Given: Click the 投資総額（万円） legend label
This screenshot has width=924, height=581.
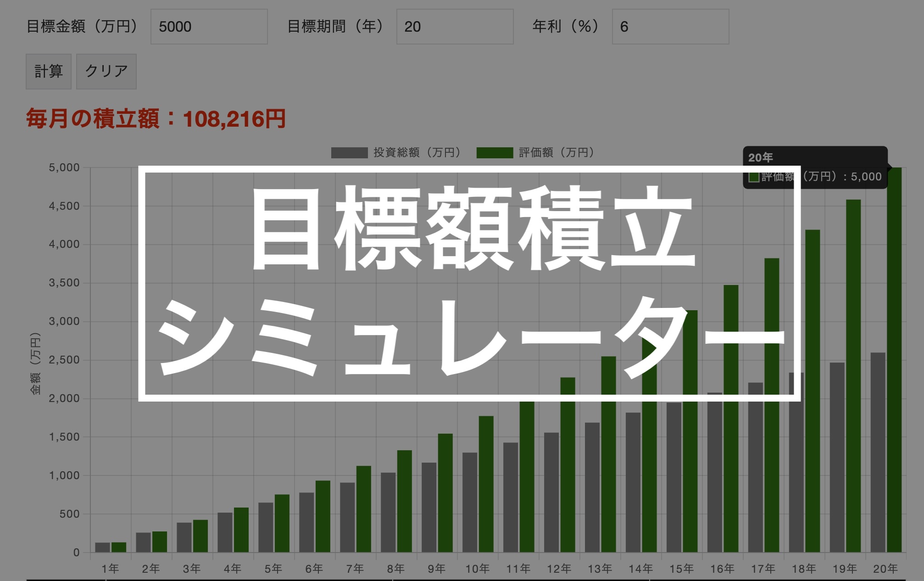Looking at the screenshot, I should point(417,152).
